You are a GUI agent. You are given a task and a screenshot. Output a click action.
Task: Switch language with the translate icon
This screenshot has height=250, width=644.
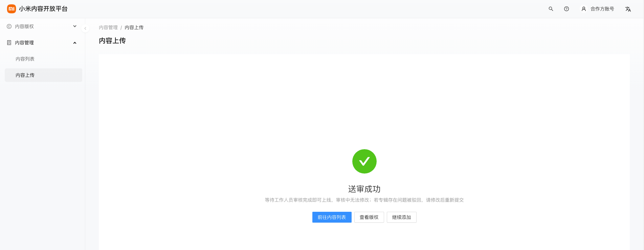coord(628,9)
